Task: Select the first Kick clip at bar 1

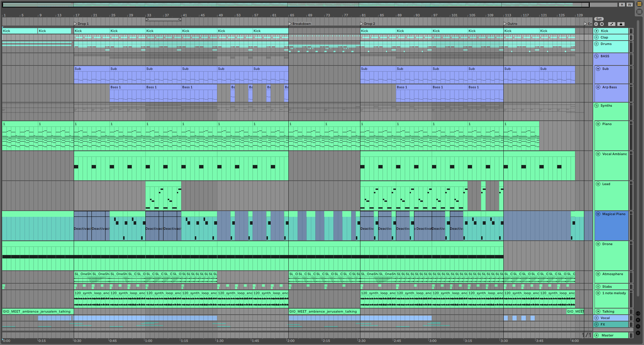Action: click(x=20, y=31)
